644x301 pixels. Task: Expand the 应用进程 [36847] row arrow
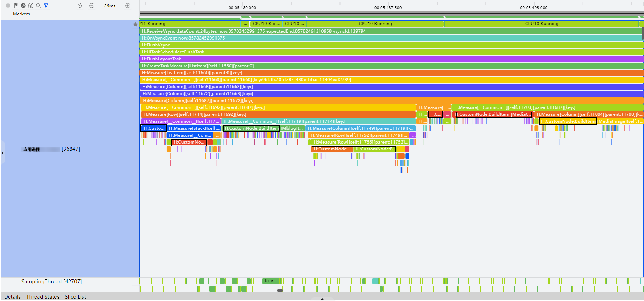pos(3,153)
